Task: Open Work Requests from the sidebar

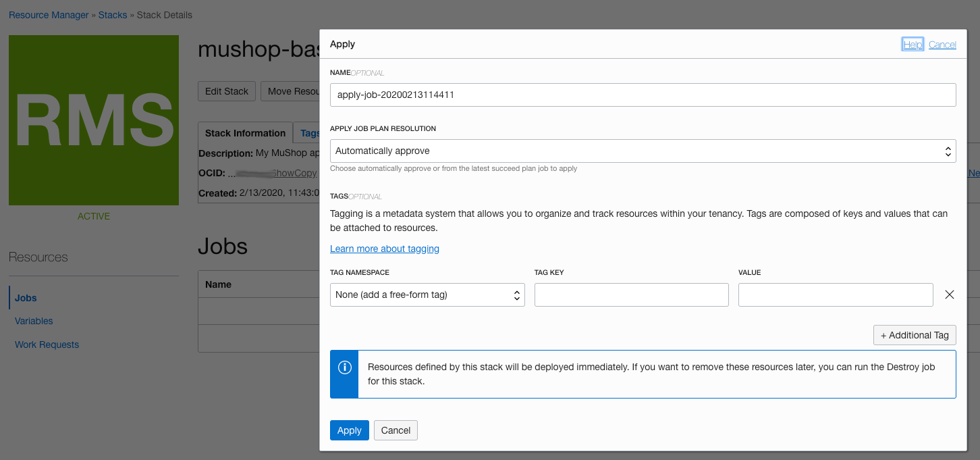Action: pos(47,344)
